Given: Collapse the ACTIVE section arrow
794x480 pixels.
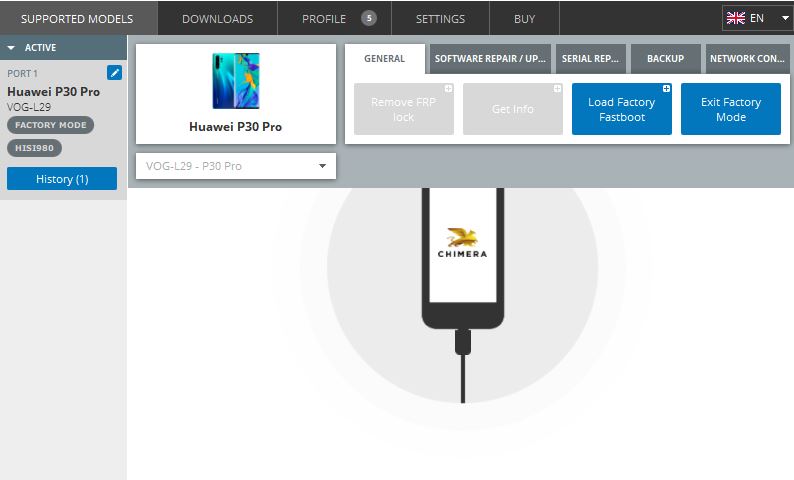Looking at the screenshot, I should tap(11, 48).
